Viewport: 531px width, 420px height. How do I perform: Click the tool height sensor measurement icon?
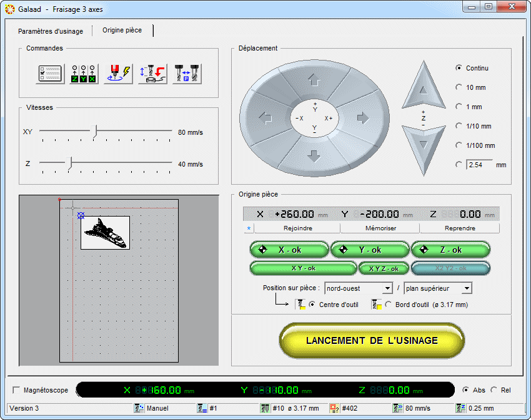152,73
